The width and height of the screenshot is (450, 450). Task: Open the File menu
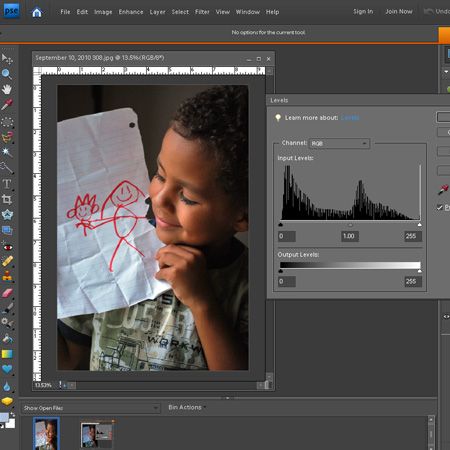pos(65,12)
